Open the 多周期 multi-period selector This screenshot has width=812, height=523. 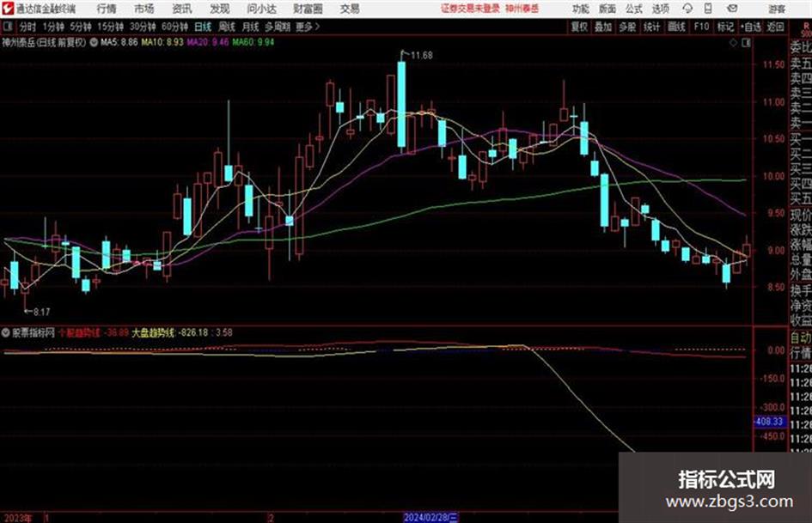coord(278,27)
